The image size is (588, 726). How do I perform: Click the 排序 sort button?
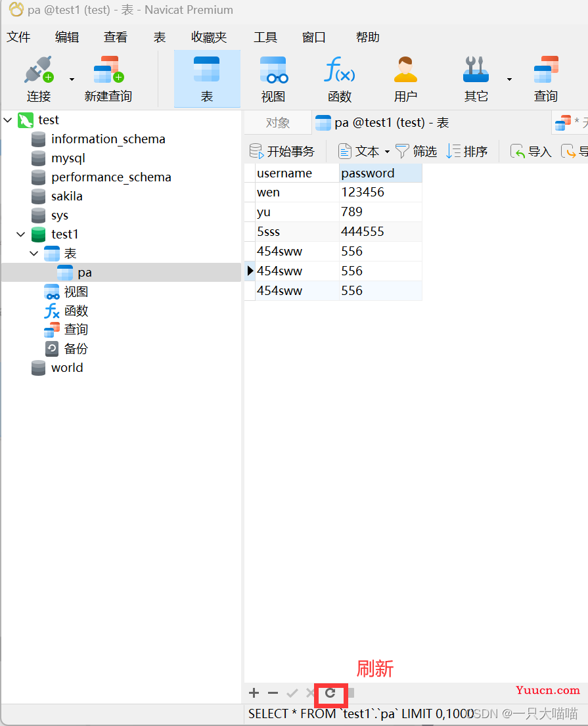pyautogui.click(x=467, y=151)
